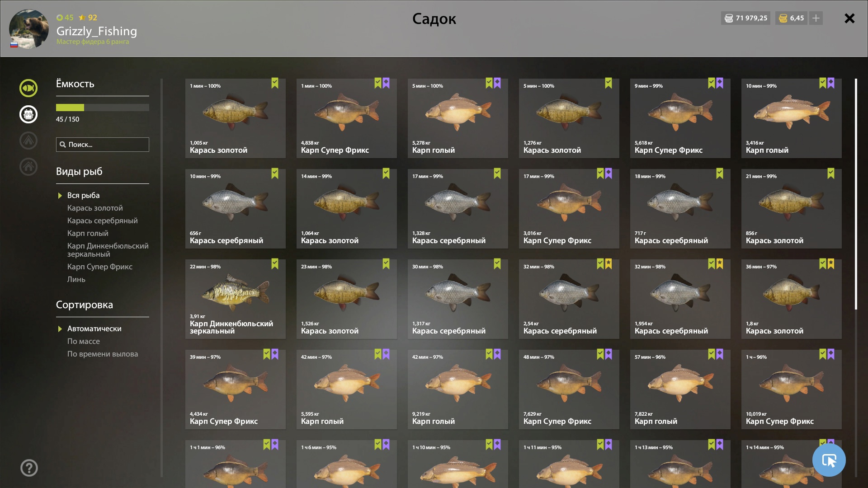
Task: Click the silver coins balance 71 979,25
Action: point(746,18)
